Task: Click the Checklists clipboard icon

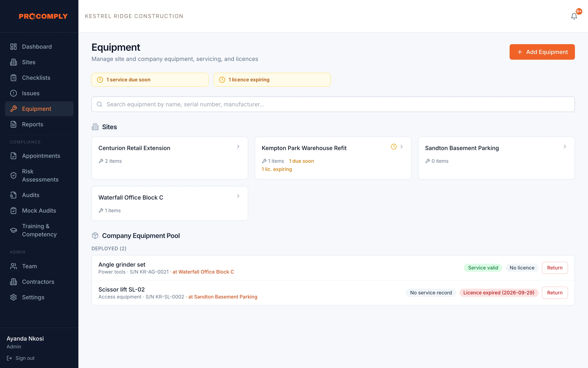Action: point(13,78)
